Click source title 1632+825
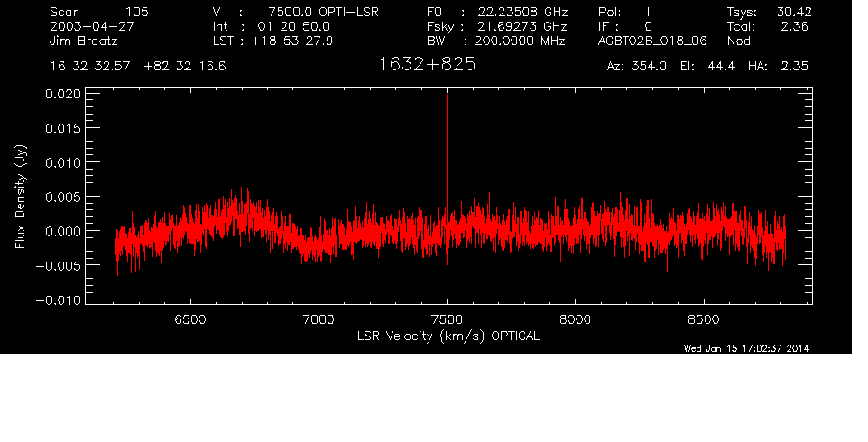Screen dimensions: 868x442 click(427, 65)
